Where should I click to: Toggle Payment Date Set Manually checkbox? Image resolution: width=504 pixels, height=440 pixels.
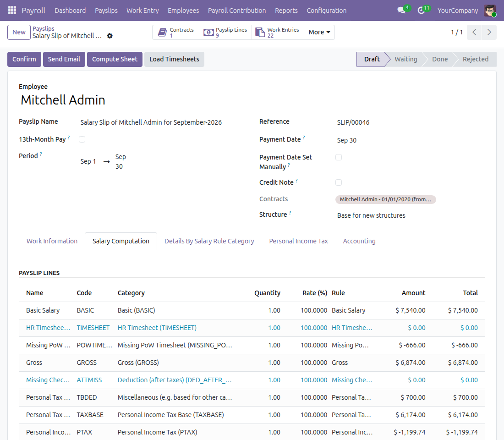pos(339,157)
